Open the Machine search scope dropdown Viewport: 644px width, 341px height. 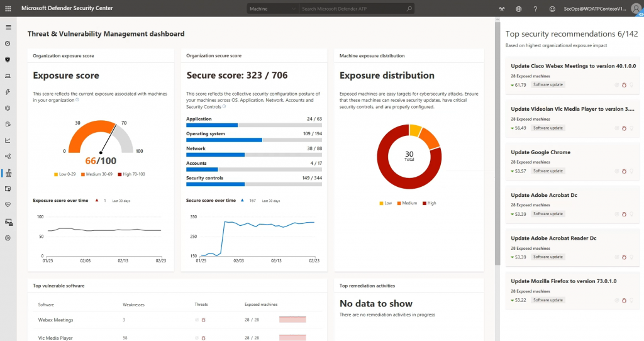tap(273, 9)
